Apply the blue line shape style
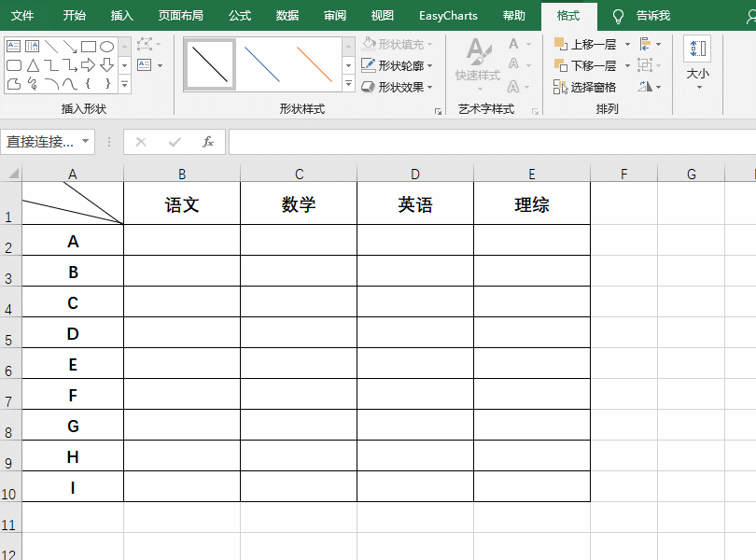The width and height of the screenshot is (756, 560). click(262, 64)
